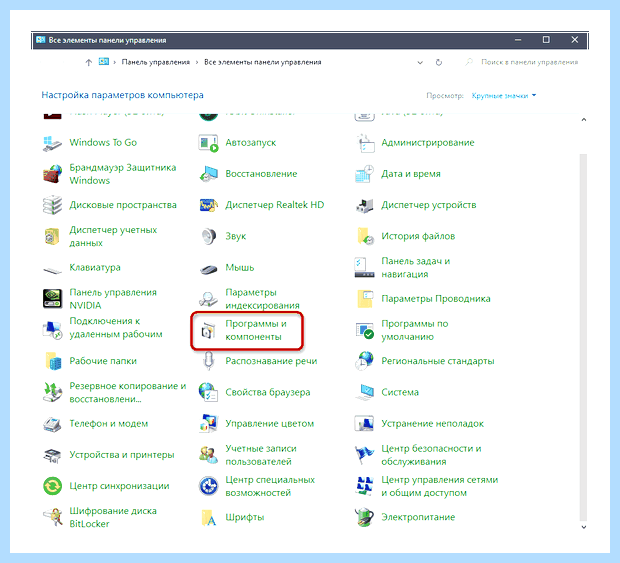Click the Администрирование icon
620x563 pixels.
click(365, 143)
